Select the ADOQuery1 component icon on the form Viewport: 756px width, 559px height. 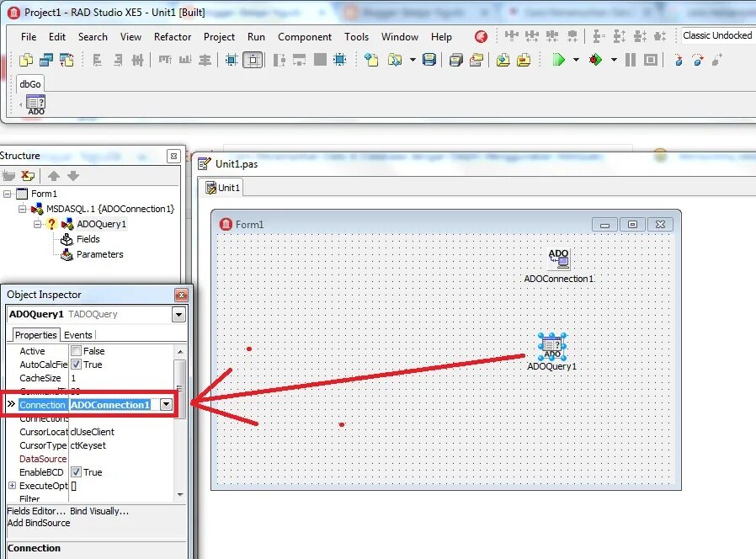tap(552, 346)
